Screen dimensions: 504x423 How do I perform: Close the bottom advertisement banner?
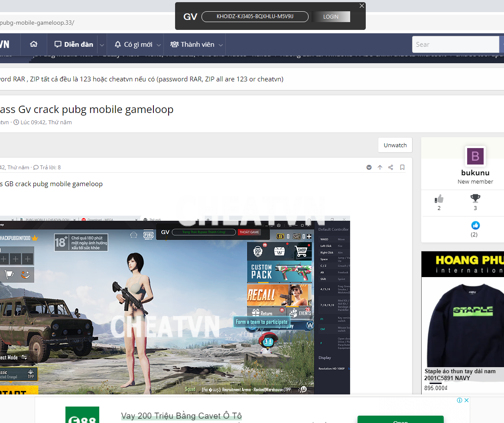[x=466, y=400]
